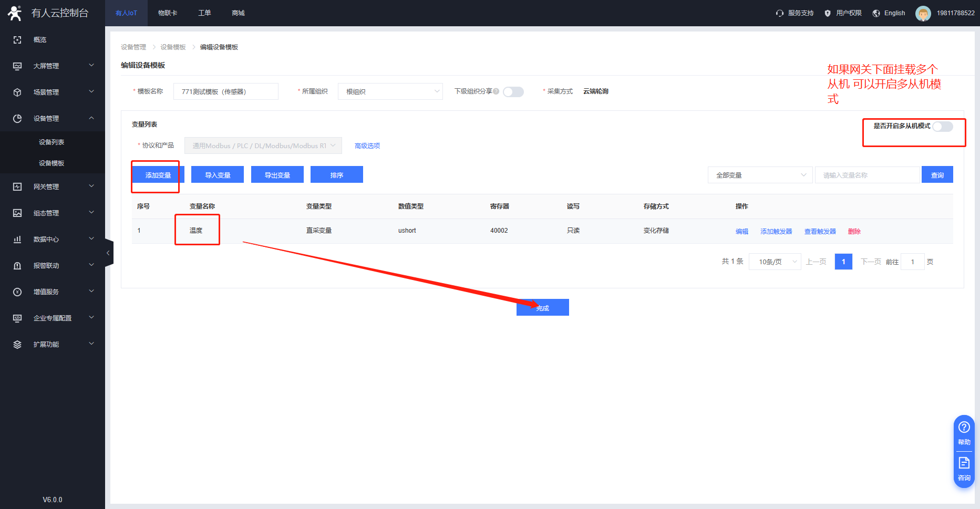Click the advanced options (高级选项) link
The image size is (980, 509).
(x=367, y=146)
